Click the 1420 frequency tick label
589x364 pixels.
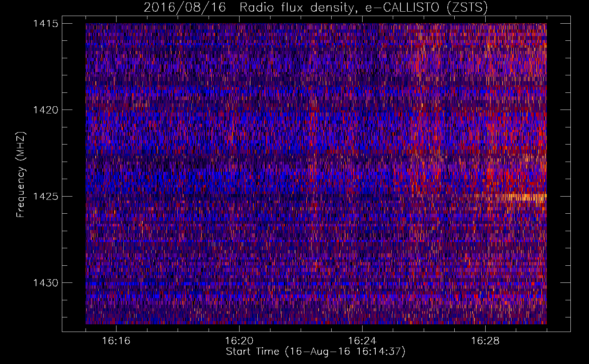tap(46, 110)
